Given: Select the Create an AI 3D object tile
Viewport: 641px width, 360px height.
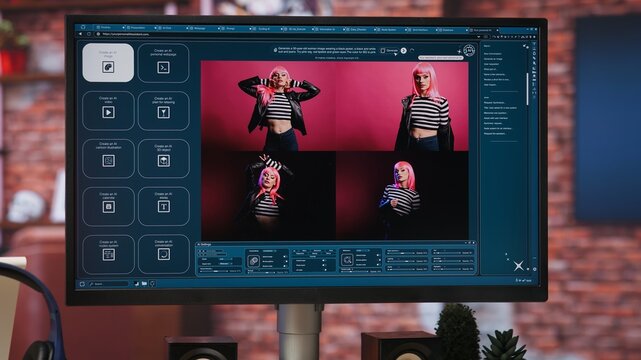Looking at the screenshot, I should pyautogui.click(x=164, y=159).
